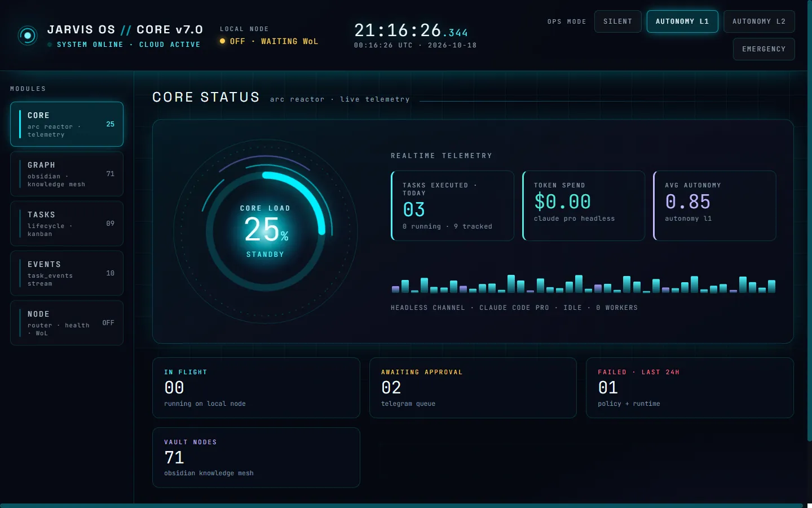Click the JARVIS OS arc reactor logo

point(28,36)
